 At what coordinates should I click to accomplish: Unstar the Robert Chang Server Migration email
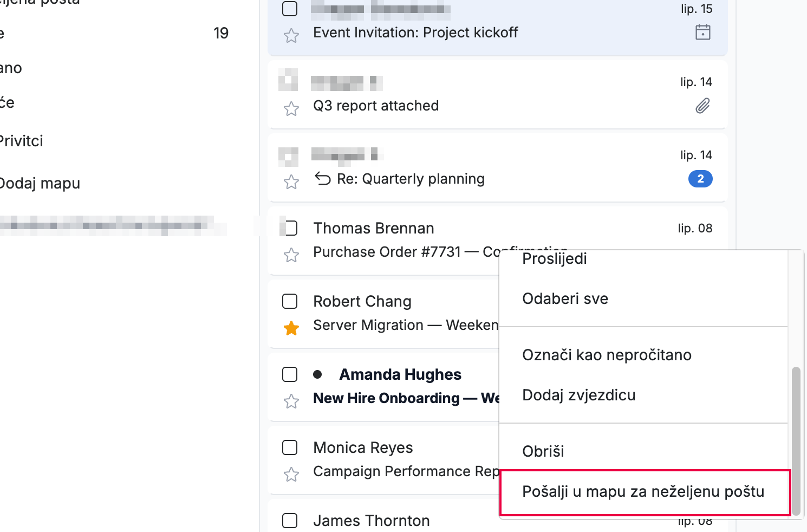[x=291, y=328]
